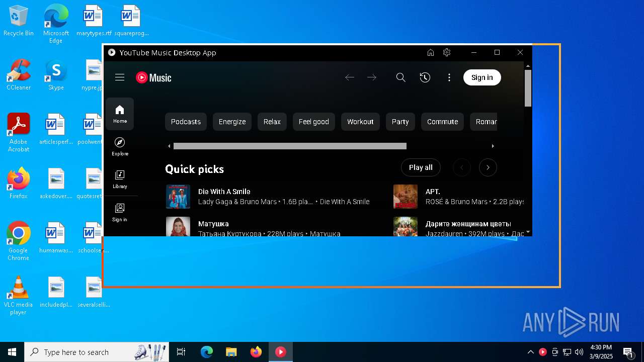
Task: Open Матушка song title
Action: pos(213,224)
